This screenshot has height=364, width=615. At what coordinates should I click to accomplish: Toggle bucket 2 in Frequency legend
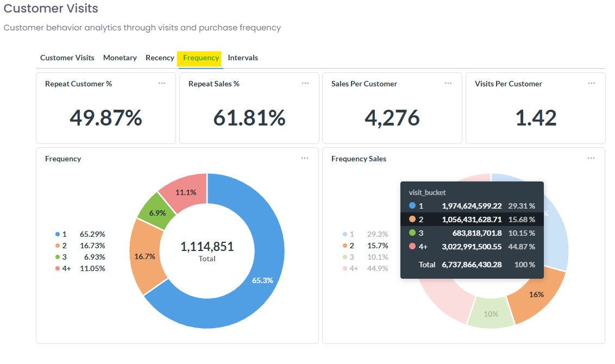point(80,246)
